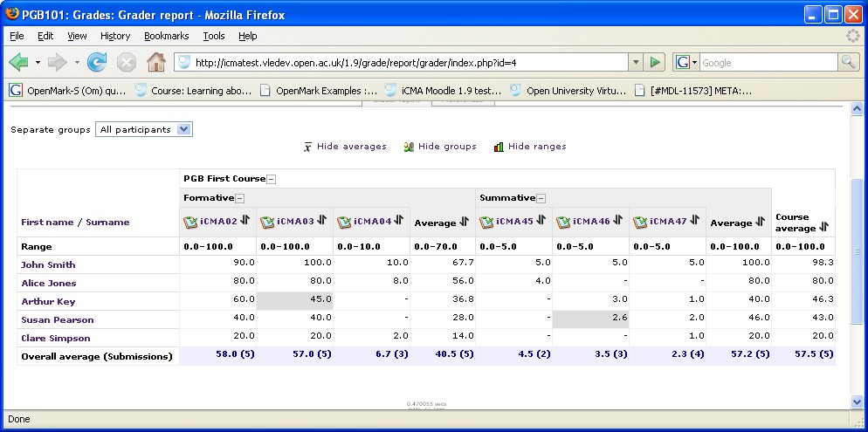Click the Google search box

(x=768, y=63)
